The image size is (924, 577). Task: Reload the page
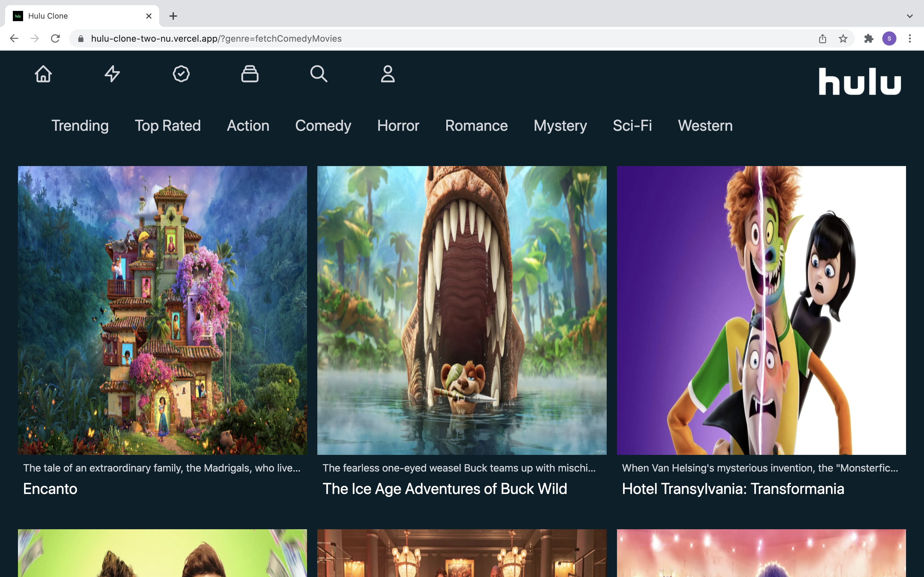tap(56, 38)
